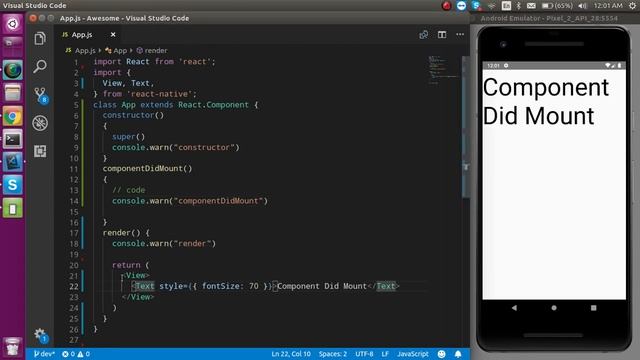Image resolution: width=640 pixels, height=360 pixels.
Task: Open Terminal from the Ubuntu dock
Action: [x=12, y=140]
